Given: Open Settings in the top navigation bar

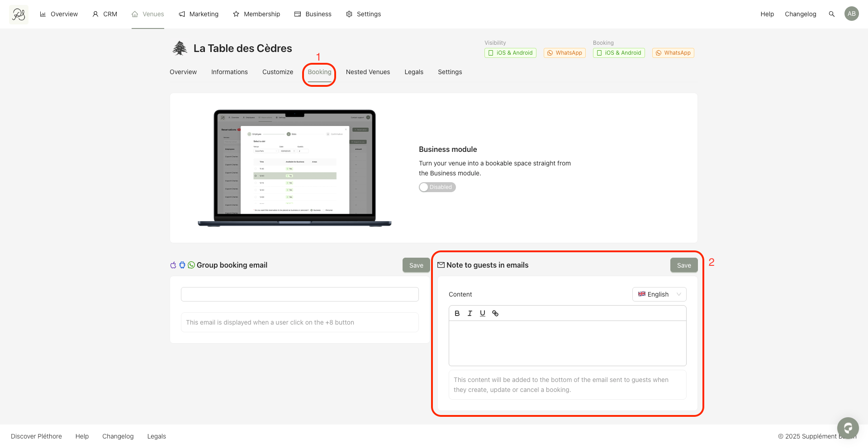Looking at the screenshot, I should tap(364, 14).
